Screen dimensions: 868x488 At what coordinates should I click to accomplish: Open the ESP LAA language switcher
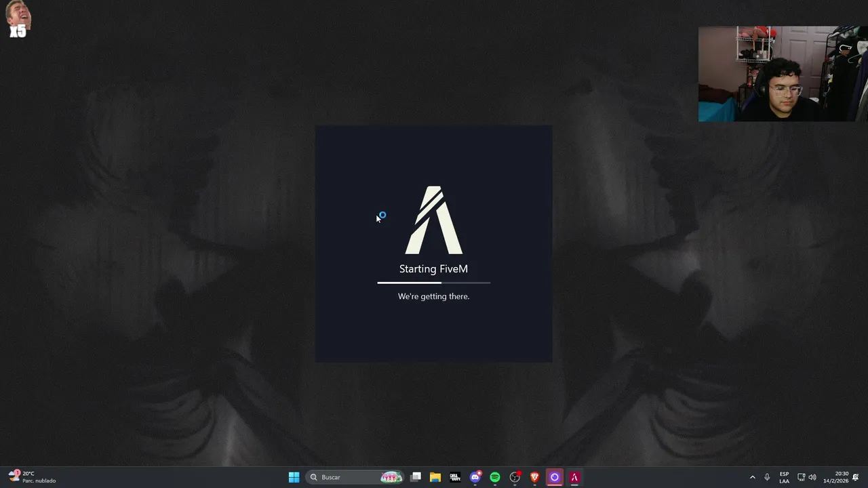(x=784, y=477)
